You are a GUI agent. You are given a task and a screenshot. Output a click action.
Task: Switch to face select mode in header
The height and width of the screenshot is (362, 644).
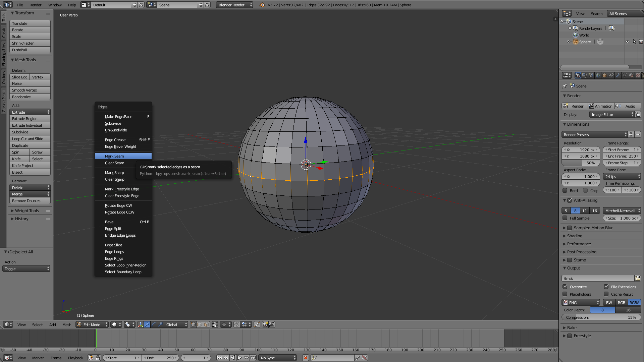pos(206,324)
